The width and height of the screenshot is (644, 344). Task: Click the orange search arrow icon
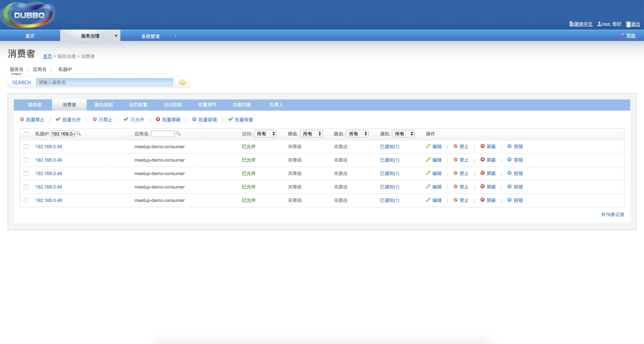pyautogui.click(x=183, y=82)
